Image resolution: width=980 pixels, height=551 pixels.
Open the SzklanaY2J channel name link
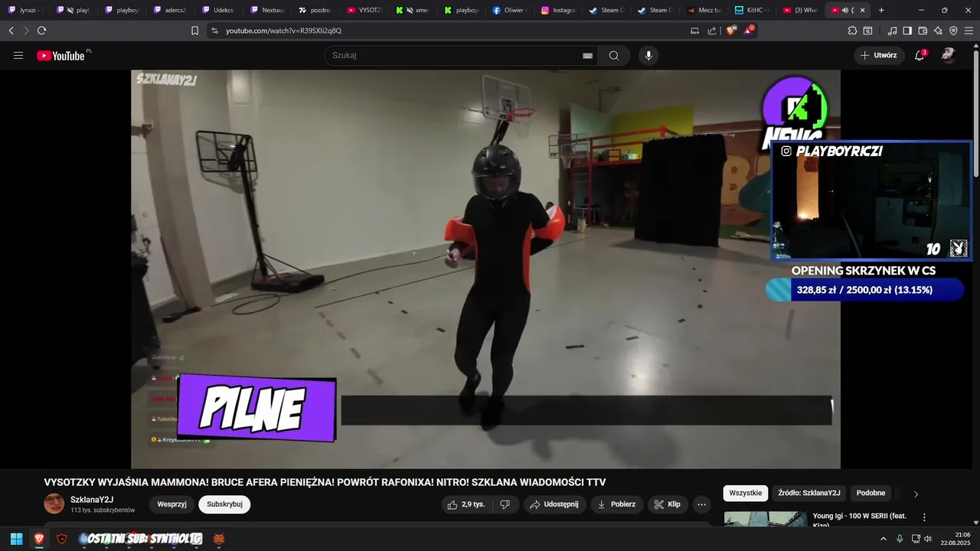point(92,500)
